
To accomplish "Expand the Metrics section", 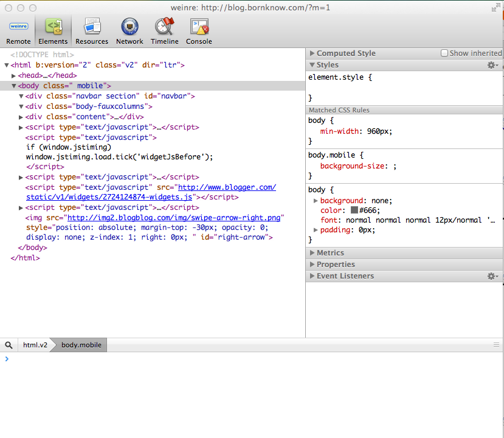I will [312, 253].
